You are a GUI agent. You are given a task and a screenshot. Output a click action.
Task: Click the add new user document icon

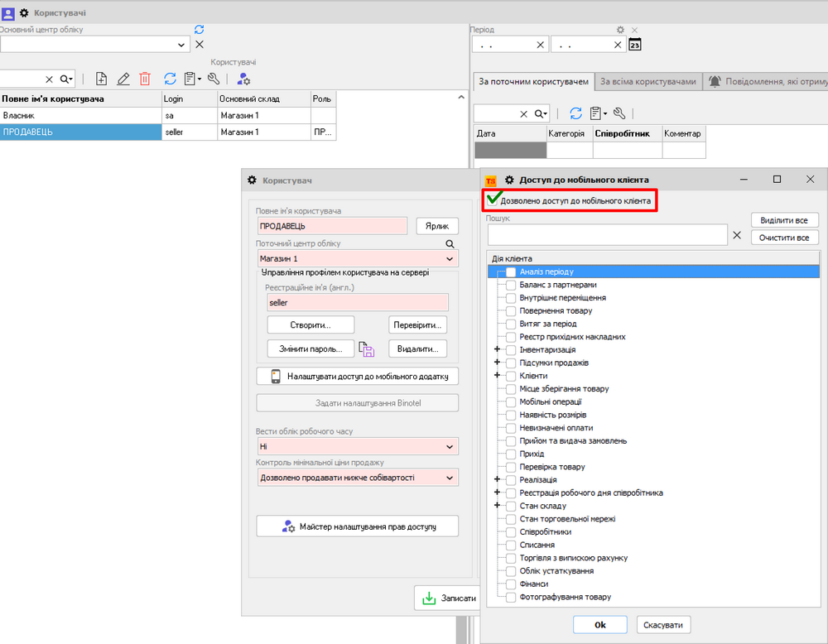tap(101, 79)
